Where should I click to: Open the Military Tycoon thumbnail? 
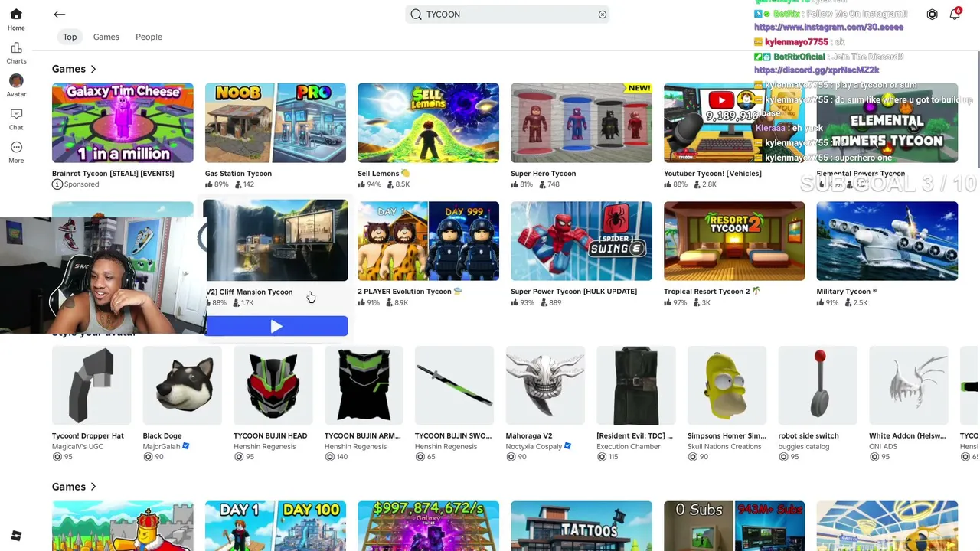[x=887, y=241]
